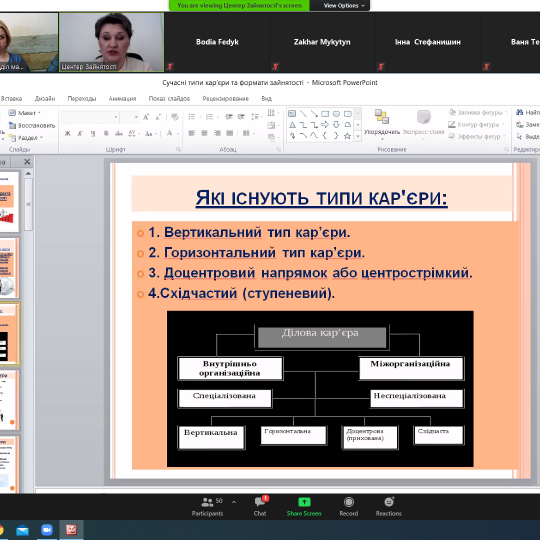Select the curve line shape
Image resolution: width=540 pixels, height=540 pixels.
(303, 136)
